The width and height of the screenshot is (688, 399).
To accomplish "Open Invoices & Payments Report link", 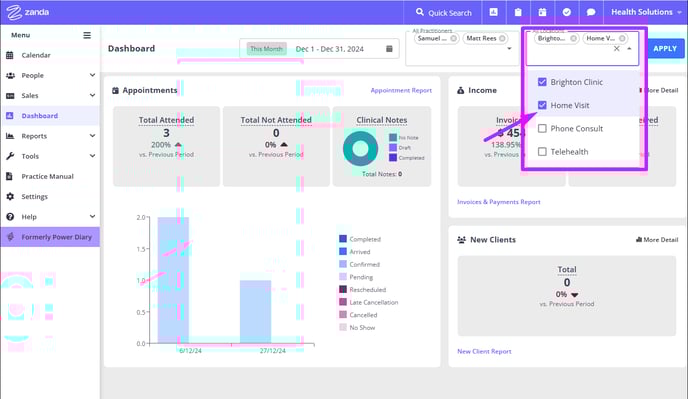I will [x=498, y=202].
